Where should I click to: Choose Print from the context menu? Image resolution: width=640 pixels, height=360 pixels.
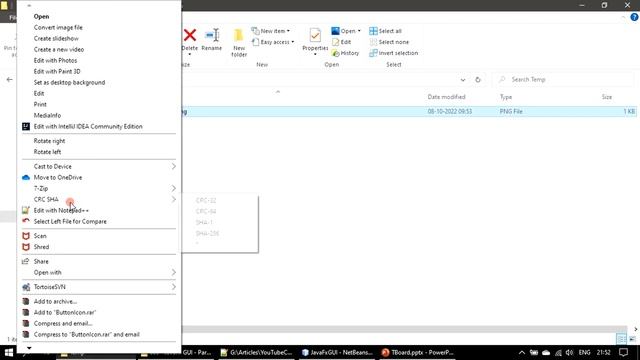99,105
